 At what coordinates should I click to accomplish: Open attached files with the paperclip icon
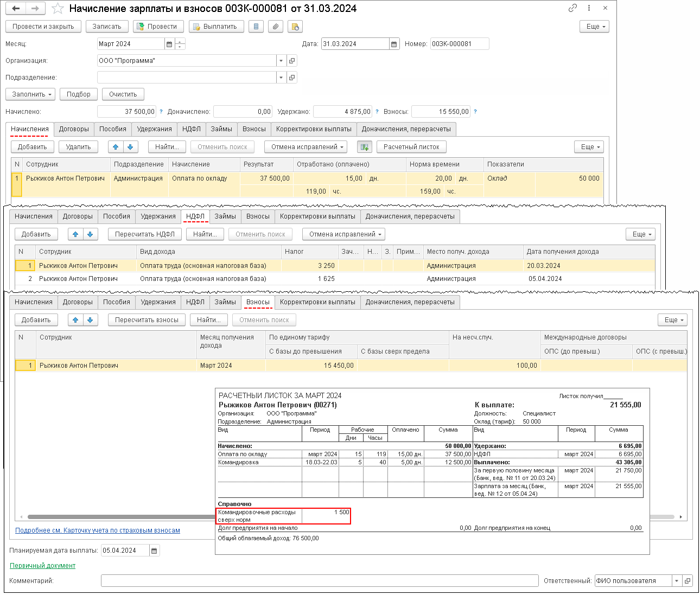pyautogui.click(x=276, y=27)
